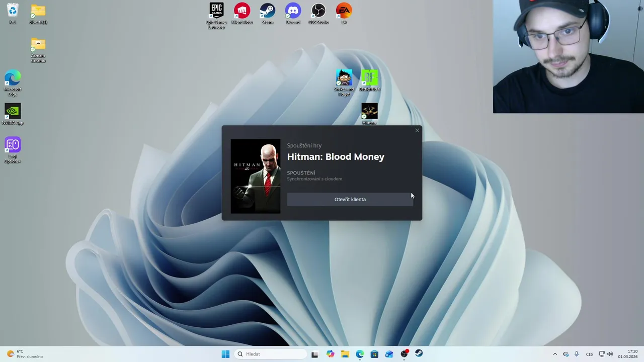Open the Záznam streamu folder

point(38,50)
